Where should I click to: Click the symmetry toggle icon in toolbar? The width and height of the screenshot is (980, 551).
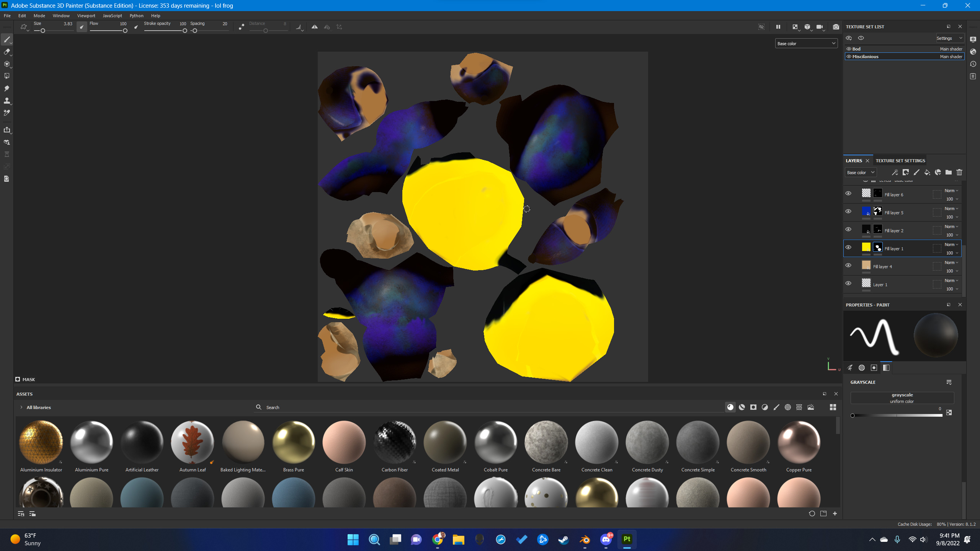click(314, 27)
